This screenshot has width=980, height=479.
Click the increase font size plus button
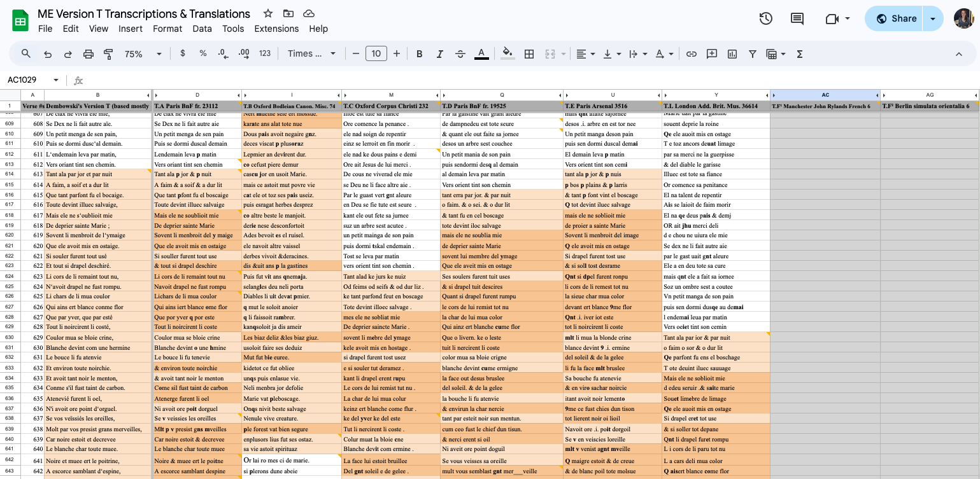tap(397, 54)
